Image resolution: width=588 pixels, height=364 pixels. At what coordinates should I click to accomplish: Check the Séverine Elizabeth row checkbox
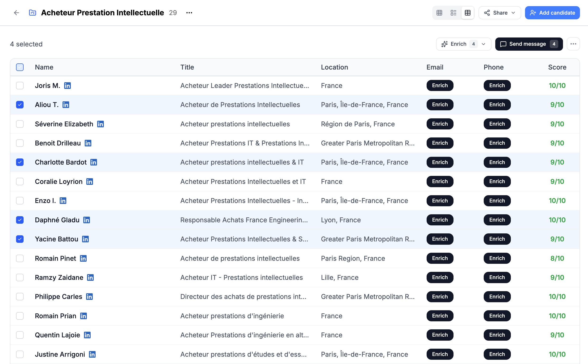pyautogui.click(x=20, y=124)
